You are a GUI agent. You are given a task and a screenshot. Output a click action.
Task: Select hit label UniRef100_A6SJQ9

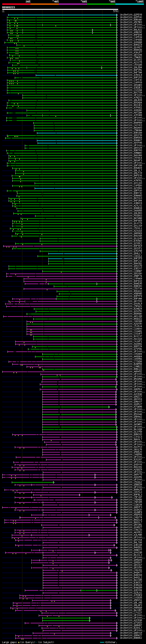click(x=131, y=316)
